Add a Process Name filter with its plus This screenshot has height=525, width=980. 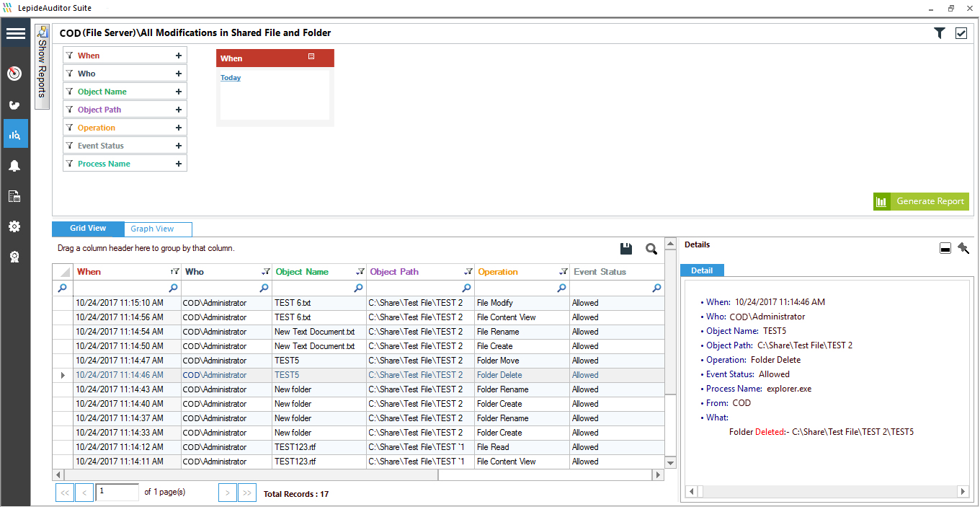pyautogui.click(x=179, y=164)
